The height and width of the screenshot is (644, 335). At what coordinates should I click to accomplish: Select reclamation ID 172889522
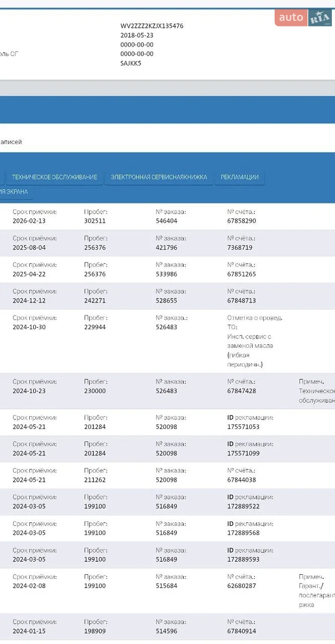click(x=243, y=506)
